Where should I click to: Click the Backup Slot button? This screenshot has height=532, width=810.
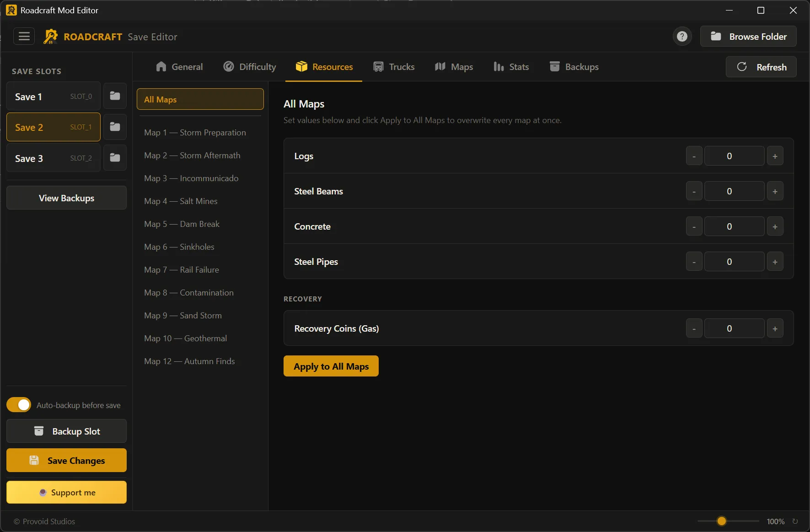point(66,431)
